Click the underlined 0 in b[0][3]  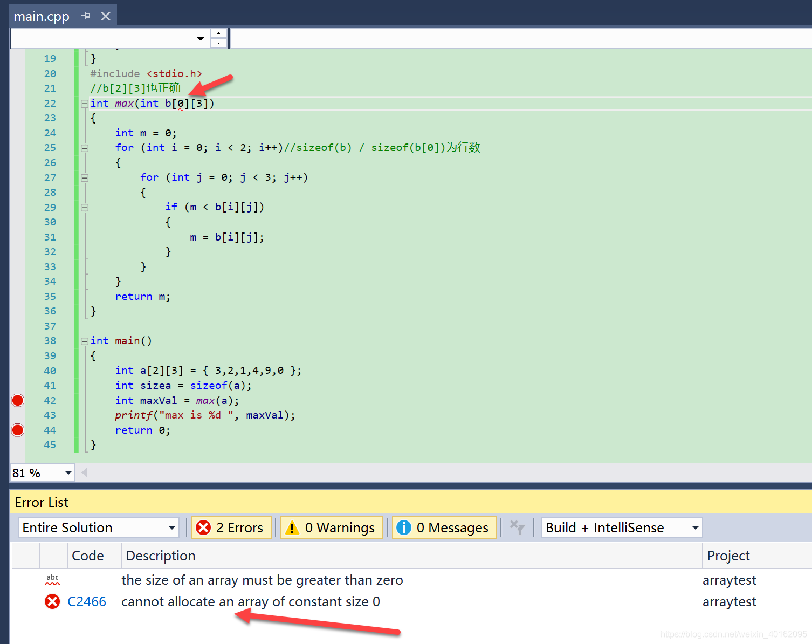pos(181,104)
